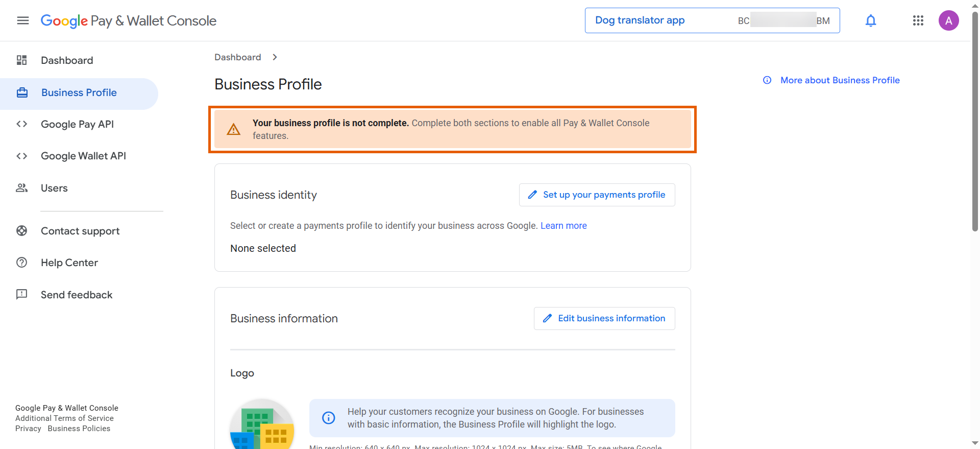Open the hamburger main menu

tap(23, 20)
